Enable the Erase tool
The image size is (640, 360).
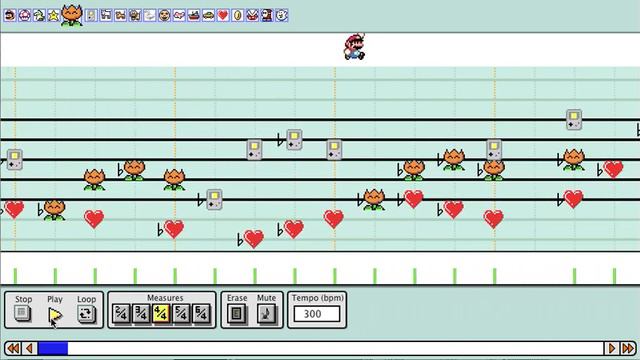pyautogui.click(x=237, y=314)
